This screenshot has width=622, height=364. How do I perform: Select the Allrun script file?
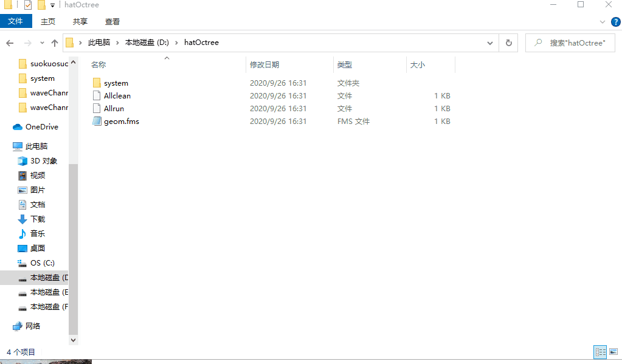pos(113,108)
